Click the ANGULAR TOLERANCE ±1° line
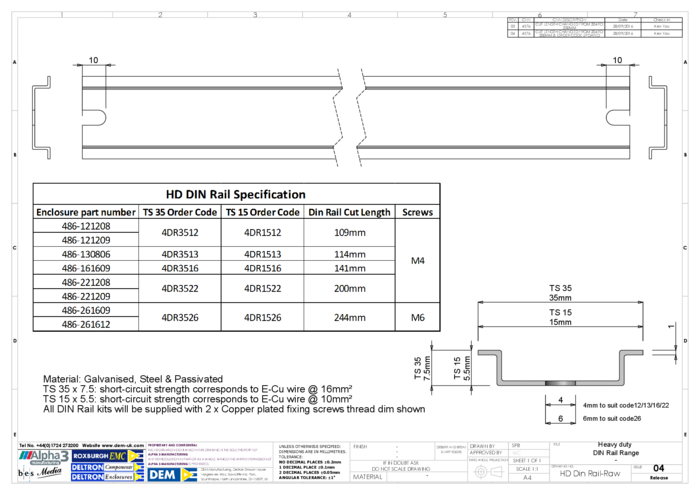This screenshot has width=700, height=495. point(309,478)
